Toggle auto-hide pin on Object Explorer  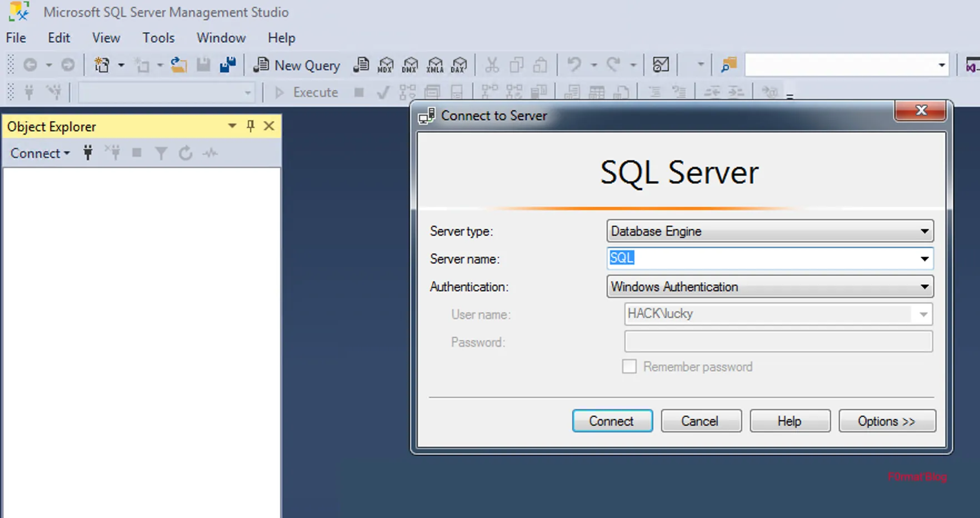[x=251, y=126]
